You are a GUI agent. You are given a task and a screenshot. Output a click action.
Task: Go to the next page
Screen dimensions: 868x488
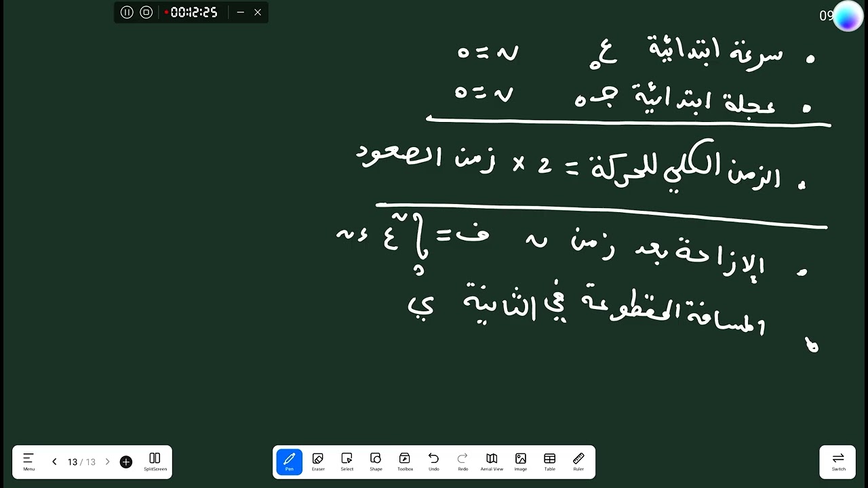click(x=107, y=462)
